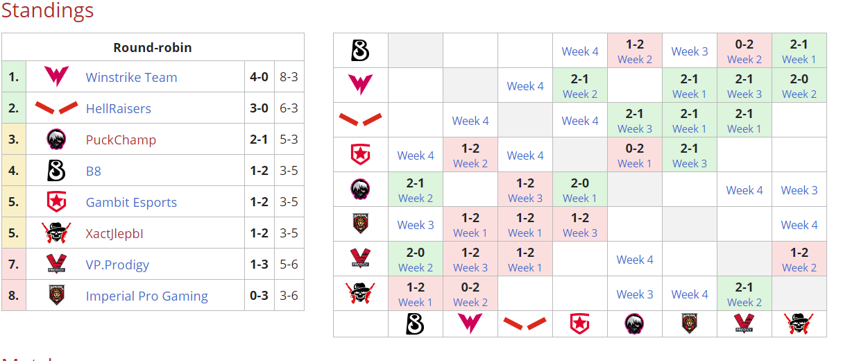
Task: Open the Winstrike Team page link
Action: [131, 77]
